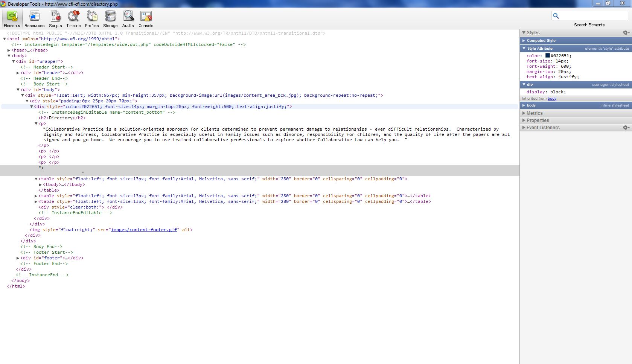Click the Chrome icon in title bar
The image size is (632, 364).
tap(3, 4)
